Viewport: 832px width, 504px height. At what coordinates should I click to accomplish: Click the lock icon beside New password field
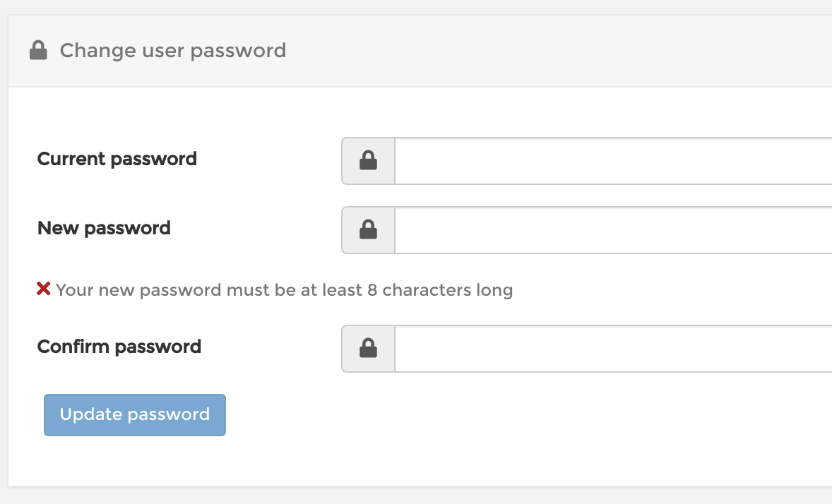tap(368, 229)
